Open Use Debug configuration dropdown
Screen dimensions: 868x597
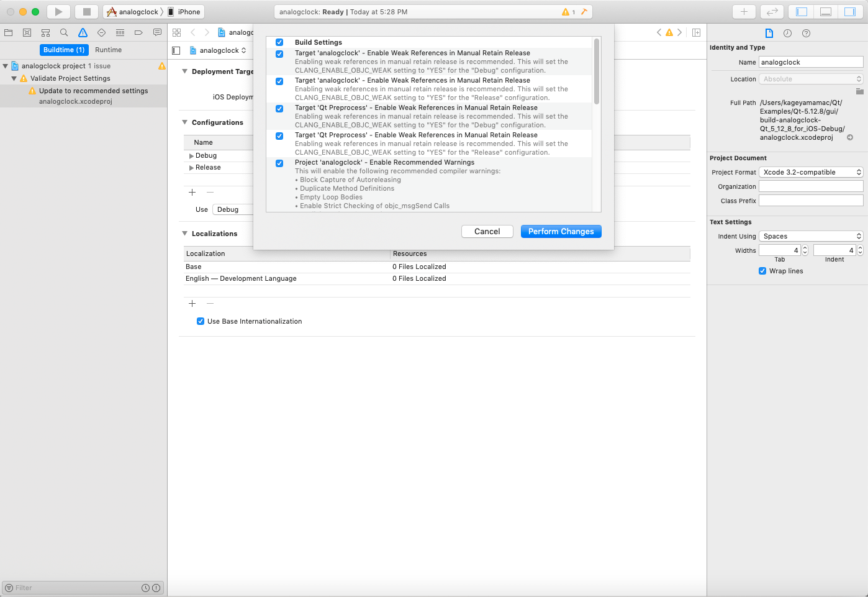[x=233, y=209]
